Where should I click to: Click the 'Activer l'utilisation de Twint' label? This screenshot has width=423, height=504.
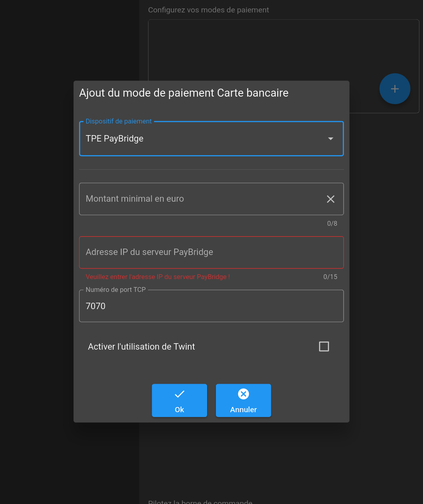pos(141,346)
